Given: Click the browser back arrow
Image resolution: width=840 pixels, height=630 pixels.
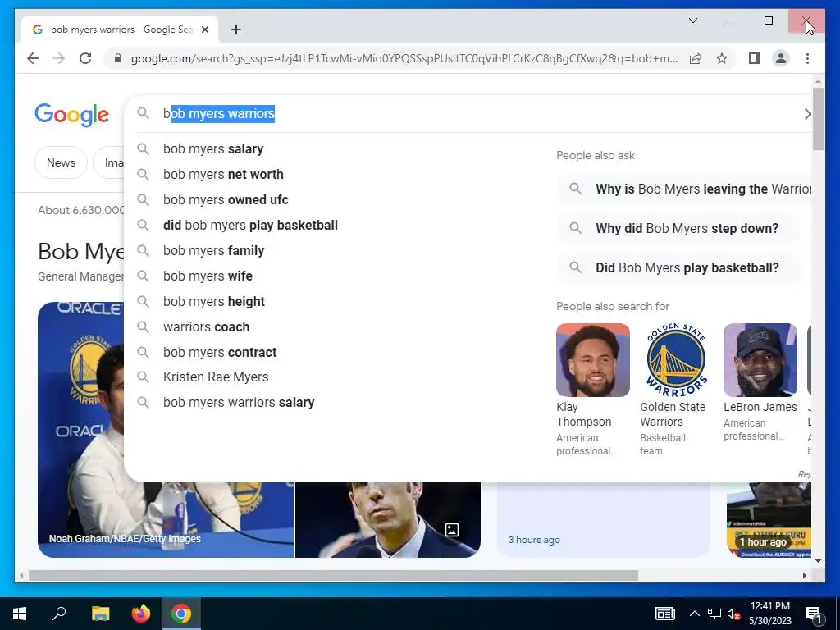Looking at the screenshot, I should coord(33,58).
